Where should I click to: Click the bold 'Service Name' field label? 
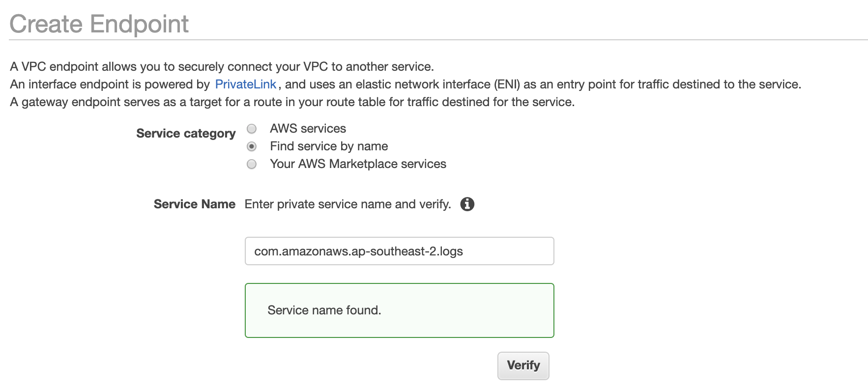tap(194, 204)
